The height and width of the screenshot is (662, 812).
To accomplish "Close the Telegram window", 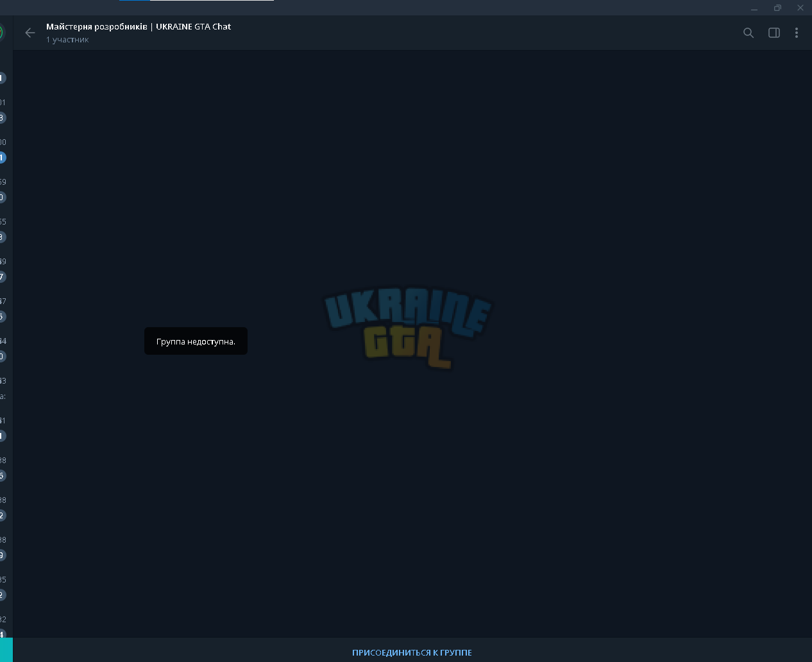I will click(800, 8).
